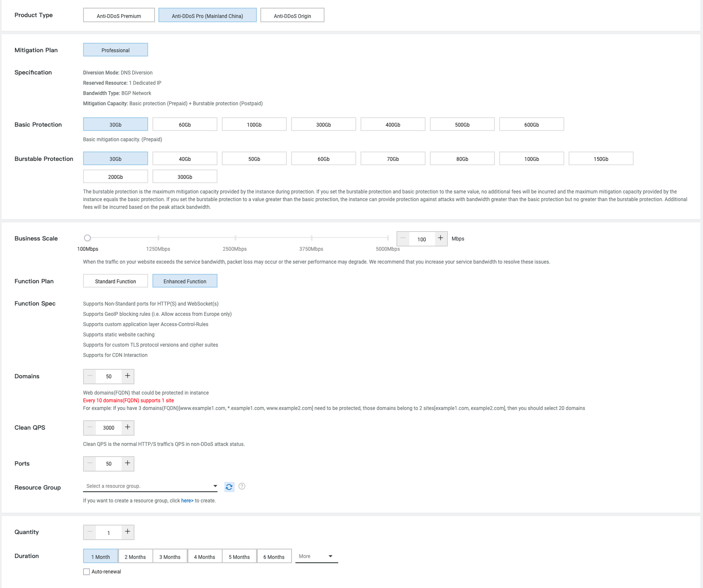Refresh the resource group list
The width and height of the screenshot is (703, 588).
(x=229, y=487)
